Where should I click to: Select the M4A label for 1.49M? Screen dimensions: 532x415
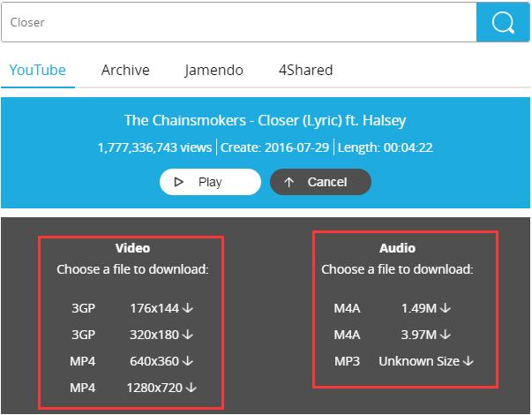point(347,308)
